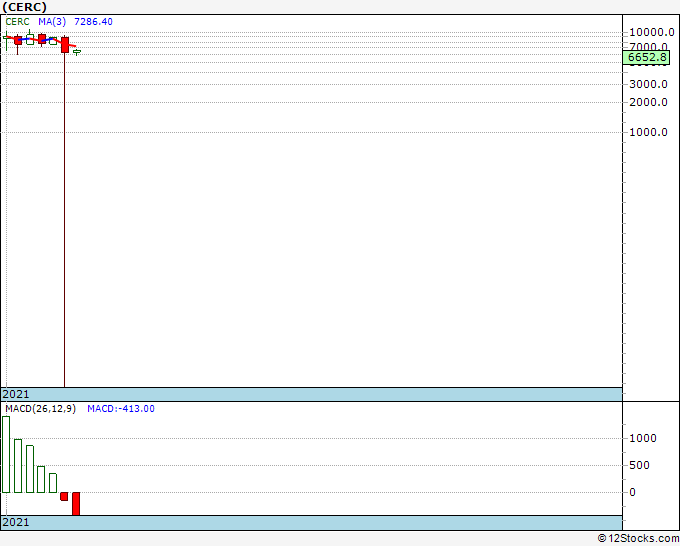Image resolution: width=680 pixels, height=546 pixels.
Task: Open the 12Stocks.com copyright link
Action: (x=638, y=539)
